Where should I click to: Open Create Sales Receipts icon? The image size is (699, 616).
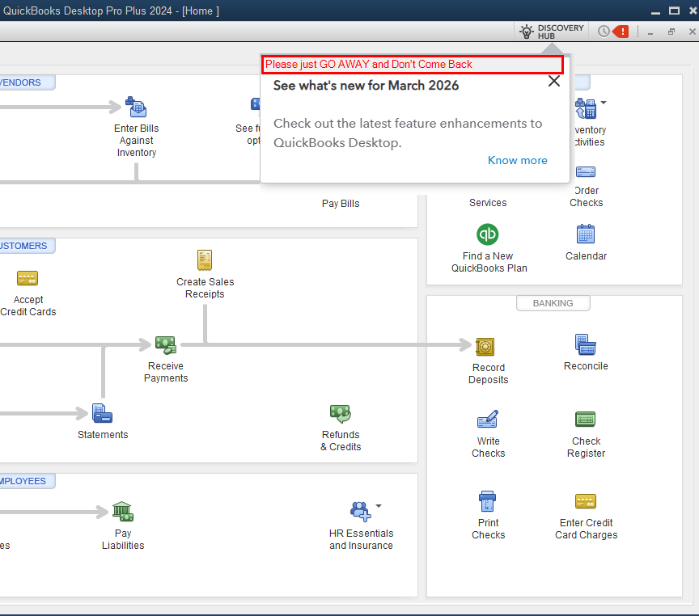(205, 260)
